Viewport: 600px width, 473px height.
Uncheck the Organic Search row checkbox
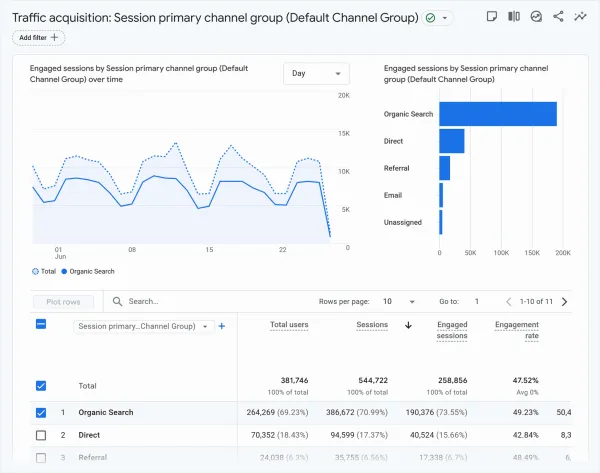point(41,412)
